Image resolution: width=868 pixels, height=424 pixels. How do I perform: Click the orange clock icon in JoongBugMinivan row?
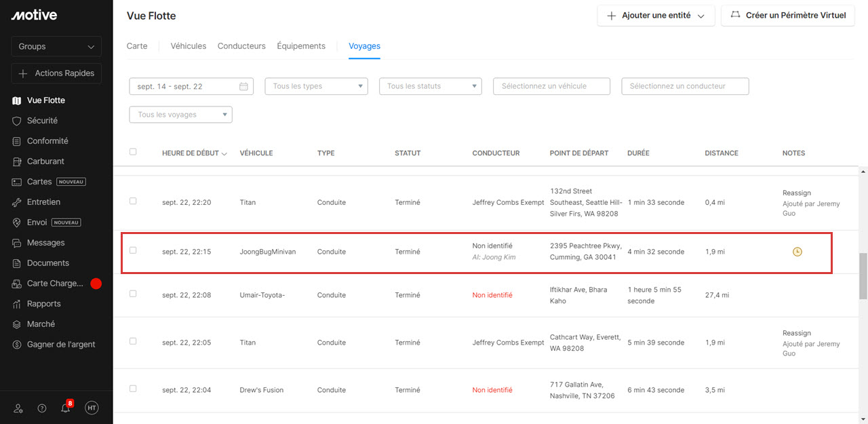pos(797,252)
